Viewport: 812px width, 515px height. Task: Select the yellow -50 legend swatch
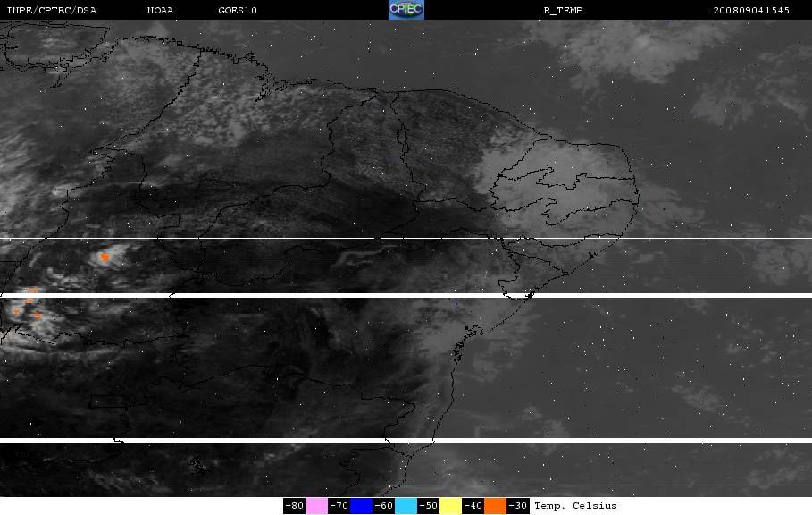tap(450, 506)
